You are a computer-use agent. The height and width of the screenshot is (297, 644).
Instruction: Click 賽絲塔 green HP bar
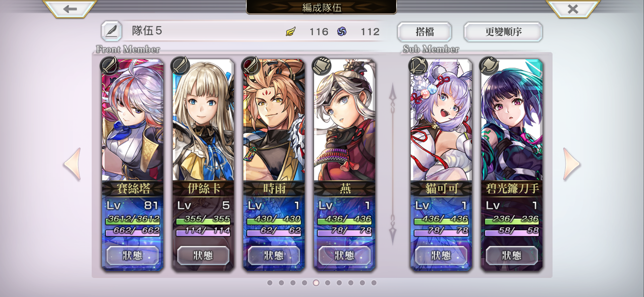[133, 219]
